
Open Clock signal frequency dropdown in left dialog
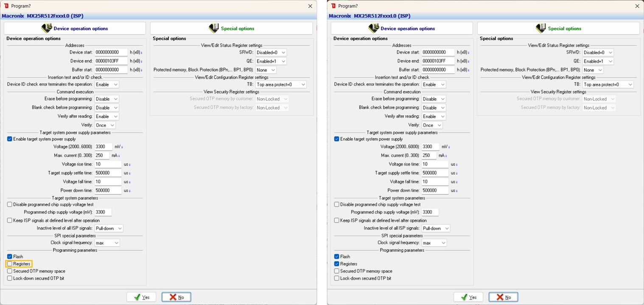(x=107, y=243)
